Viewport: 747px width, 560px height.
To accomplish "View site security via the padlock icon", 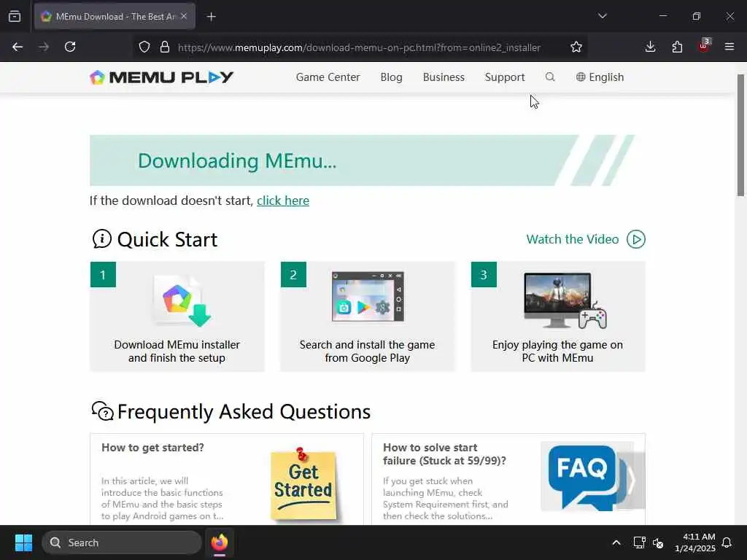I will [x=165, y=47].
